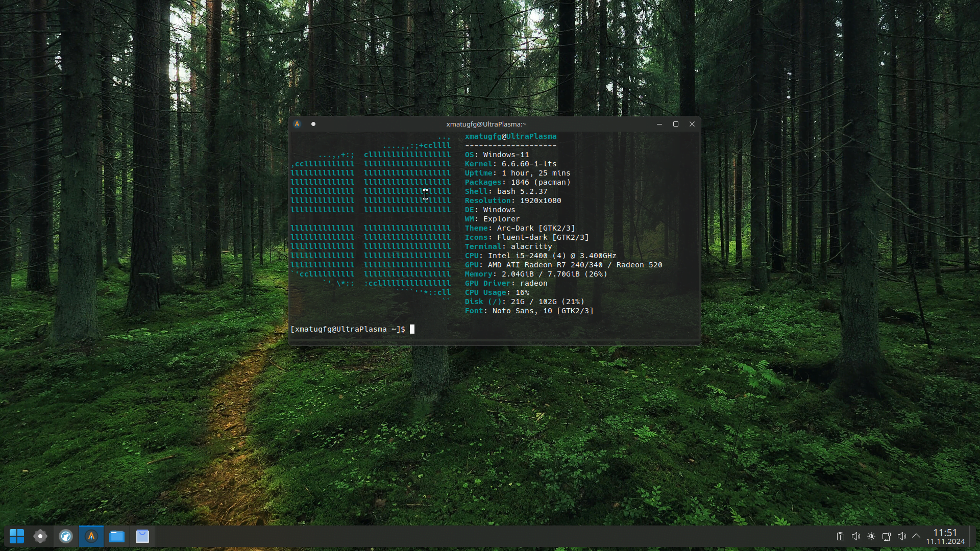The width and height of the screenshot is (980, 551).
Task: Click the active Alacritty taskbar entry
Action: [91, 536]
